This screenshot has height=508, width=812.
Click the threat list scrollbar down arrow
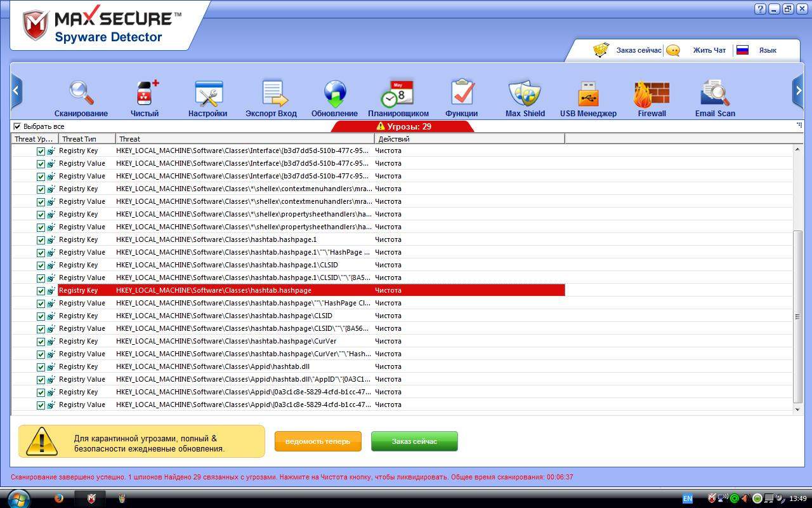(798, 410)
